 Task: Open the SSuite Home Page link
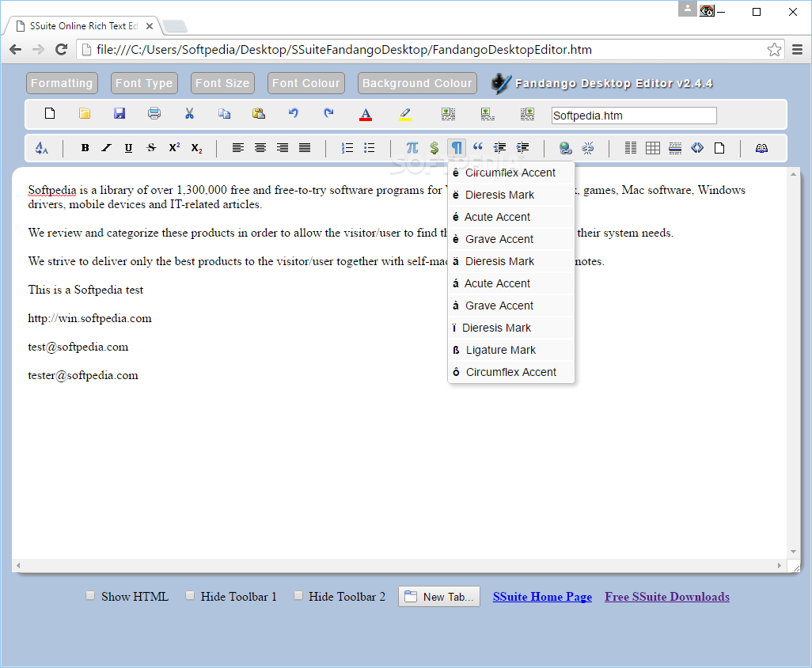tap(542, 597)
